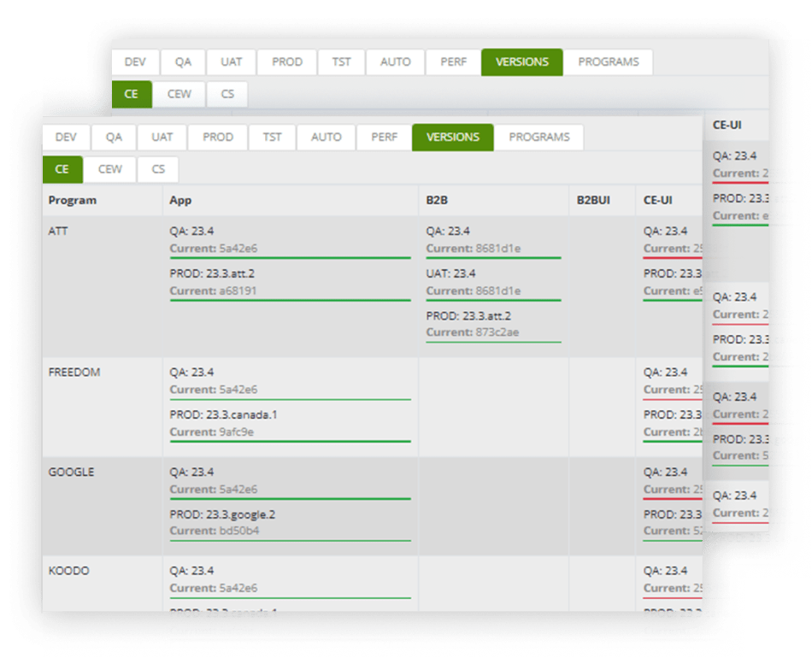Click 'PROD: 23.3.att.2' in B2B column

click(468, 316)
